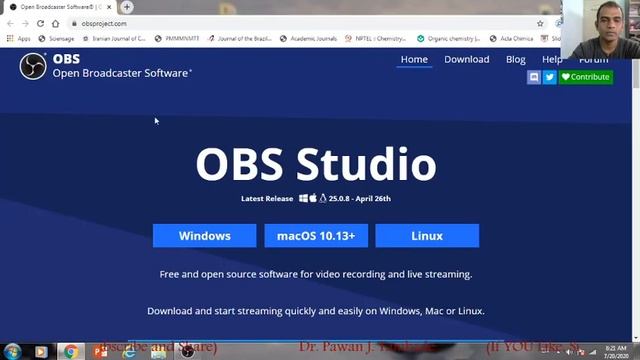Open the OBS Discord chat icon
The width and height of the screenshot is (640, 360).
[x=533, y=77]
